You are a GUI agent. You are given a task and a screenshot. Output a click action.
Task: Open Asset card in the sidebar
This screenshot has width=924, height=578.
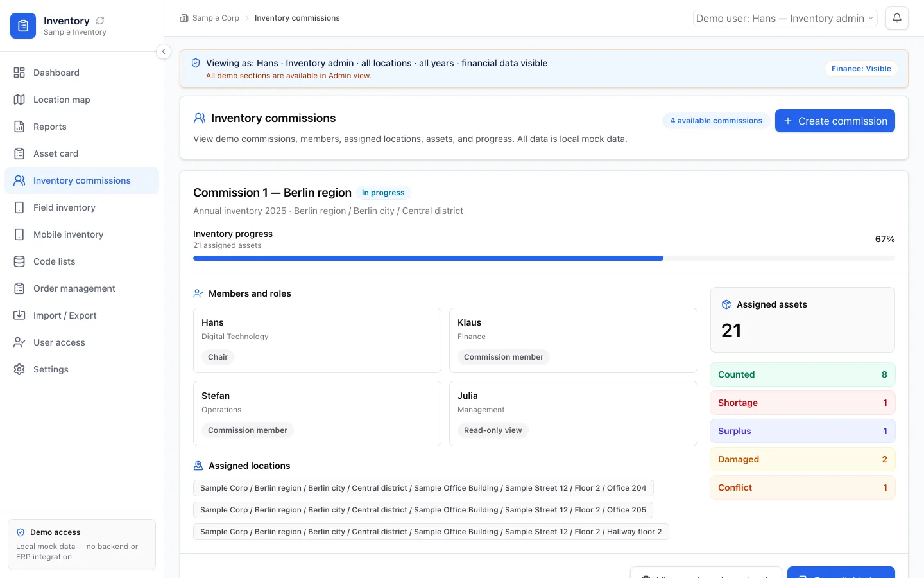pos(81,153)
